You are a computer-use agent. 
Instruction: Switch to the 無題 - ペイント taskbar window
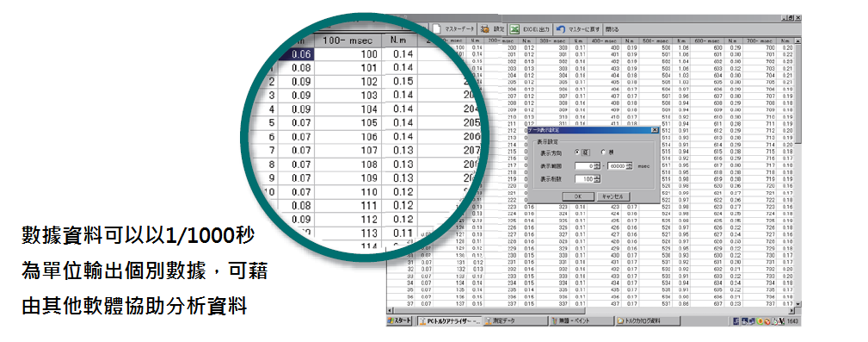(x=582, y=321)
